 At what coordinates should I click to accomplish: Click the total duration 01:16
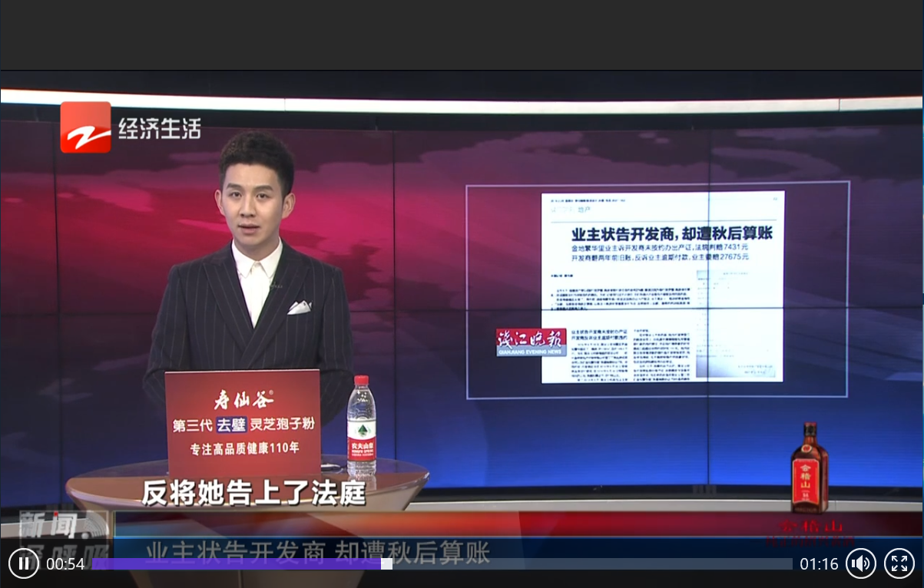coord(819,564)
